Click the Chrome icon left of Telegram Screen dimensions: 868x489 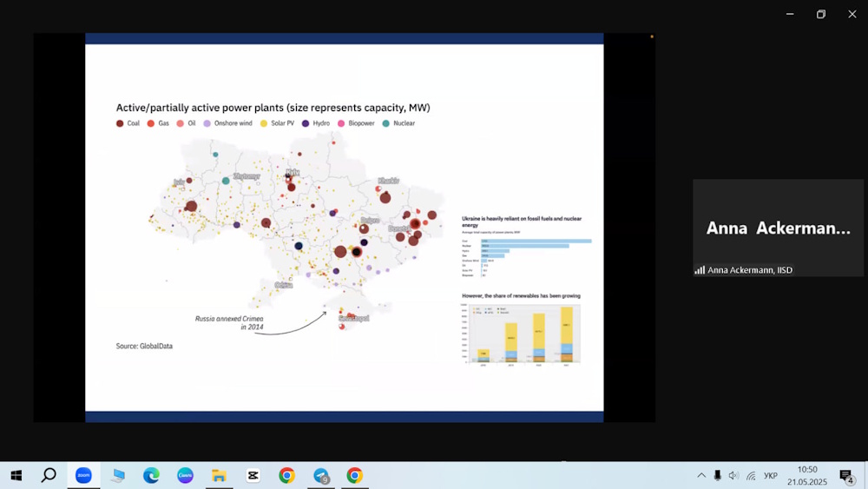coord(286,475)
